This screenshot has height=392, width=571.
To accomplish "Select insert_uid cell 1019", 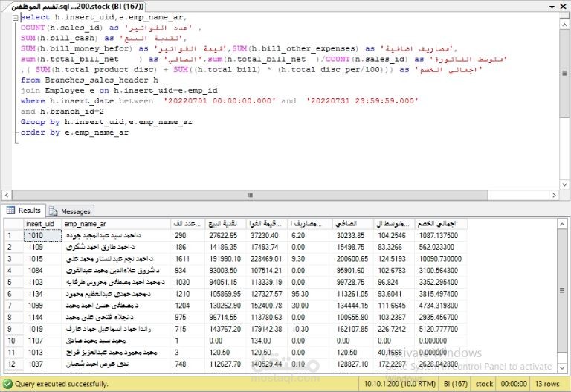I will click(x=42, y=329).
